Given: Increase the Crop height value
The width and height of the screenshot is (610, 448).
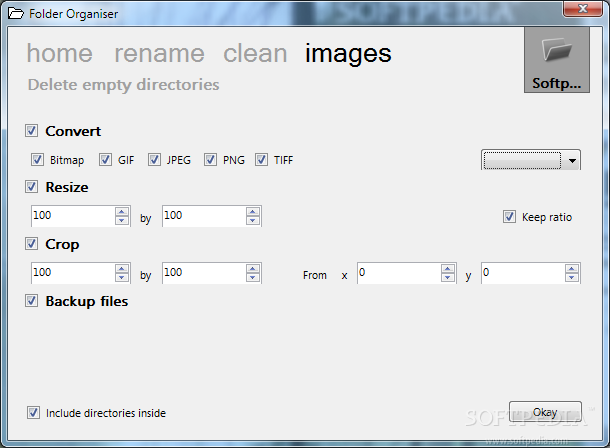Looking at the screenshot, I should [253, 269].
